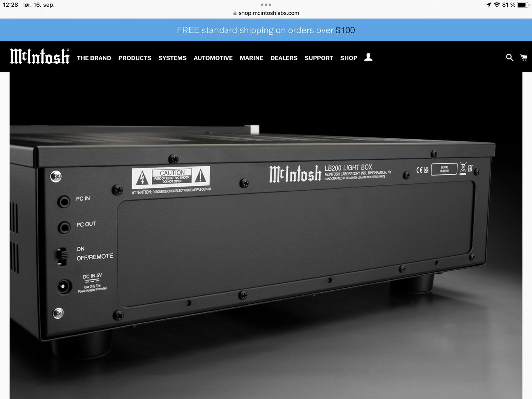Open THE BRAND menu
The height and width of the screenshot is (399, 532).
(94, 58)
